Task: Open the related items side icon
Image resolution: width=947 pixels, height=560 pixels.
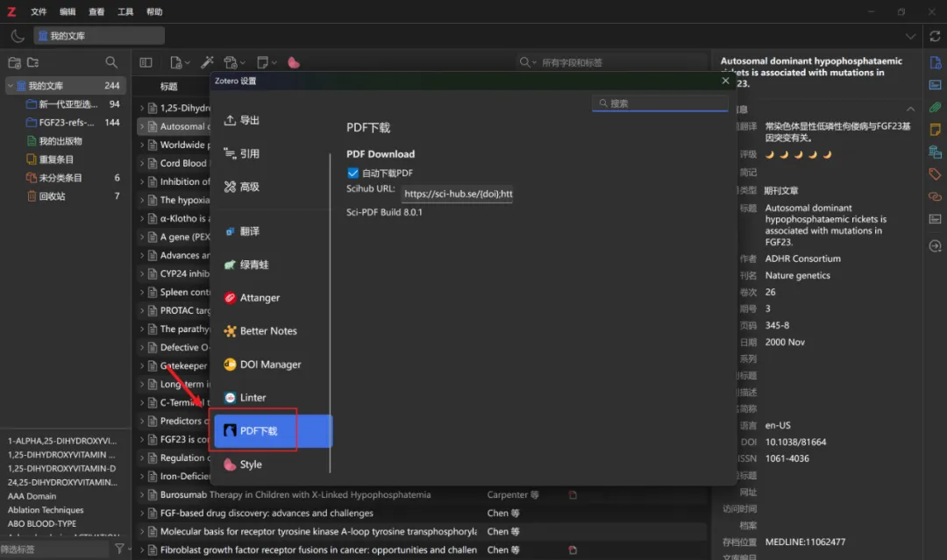Action: (935, 196)
